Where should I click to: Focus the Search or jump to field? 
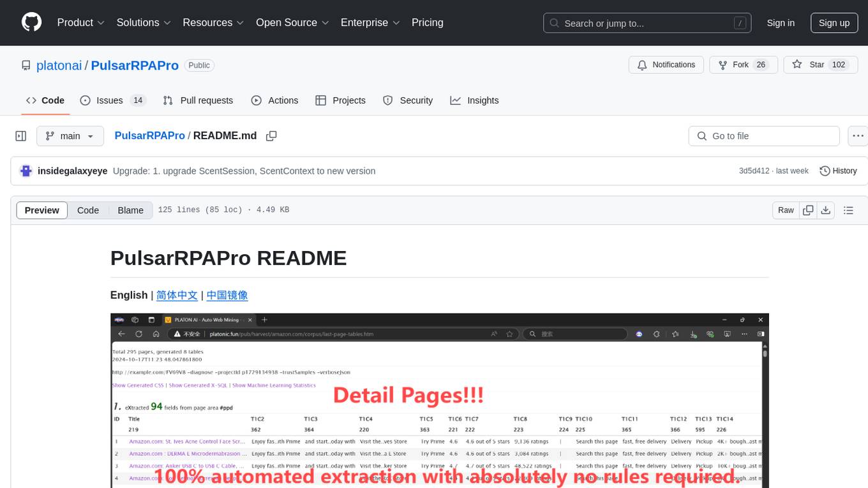[646, 23]
